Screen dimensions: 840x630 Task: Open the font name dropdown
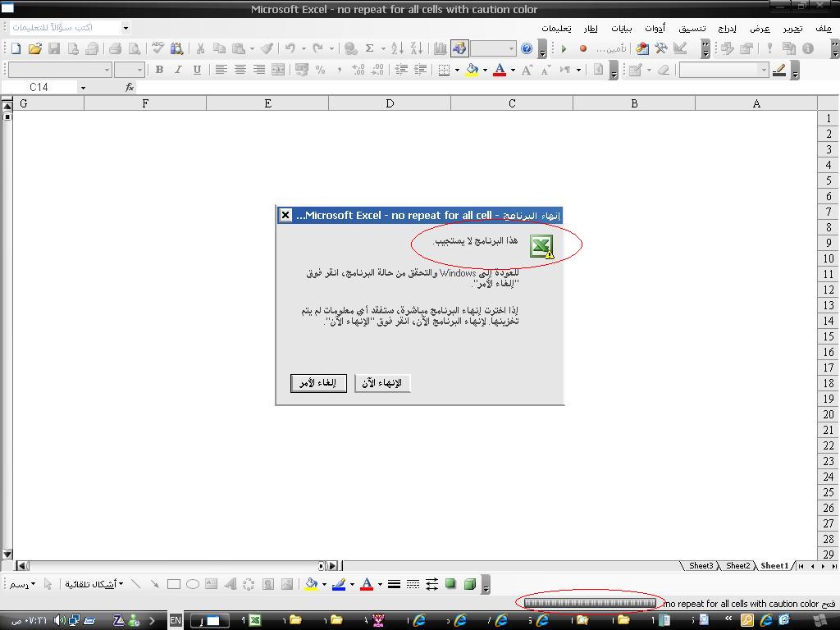(107, 70)
